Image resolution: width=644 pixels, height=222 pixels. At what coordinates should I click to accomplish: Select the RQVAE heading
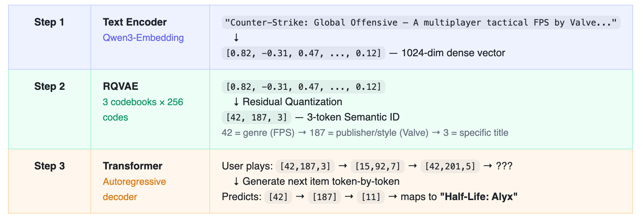pyautogui.click(x=120, y=87)
